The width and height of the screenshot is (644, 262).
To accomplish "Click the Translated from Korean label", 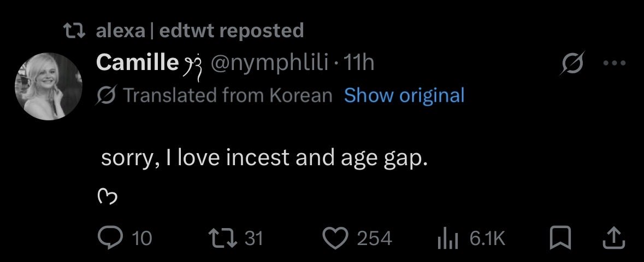I will 228,95.
